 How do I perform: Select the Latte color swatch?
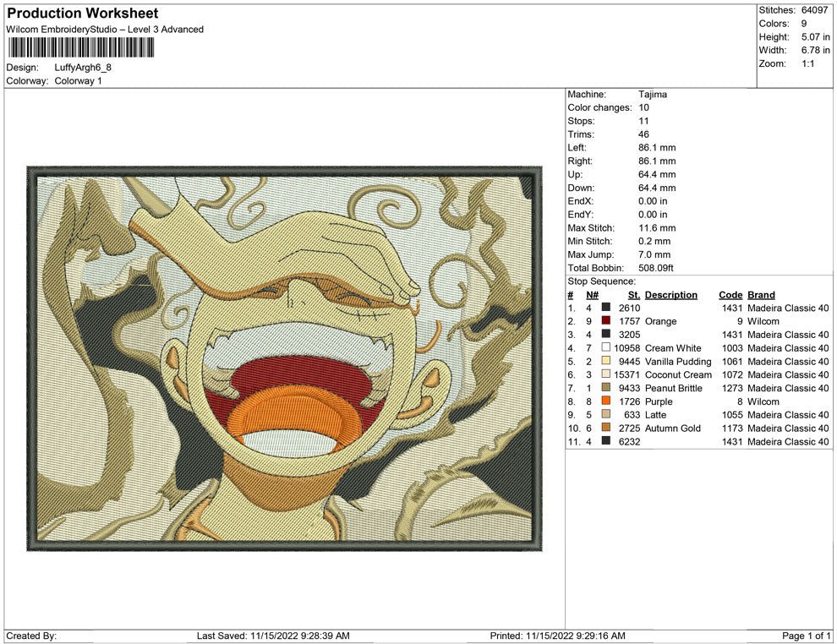[x=606, y=415]
